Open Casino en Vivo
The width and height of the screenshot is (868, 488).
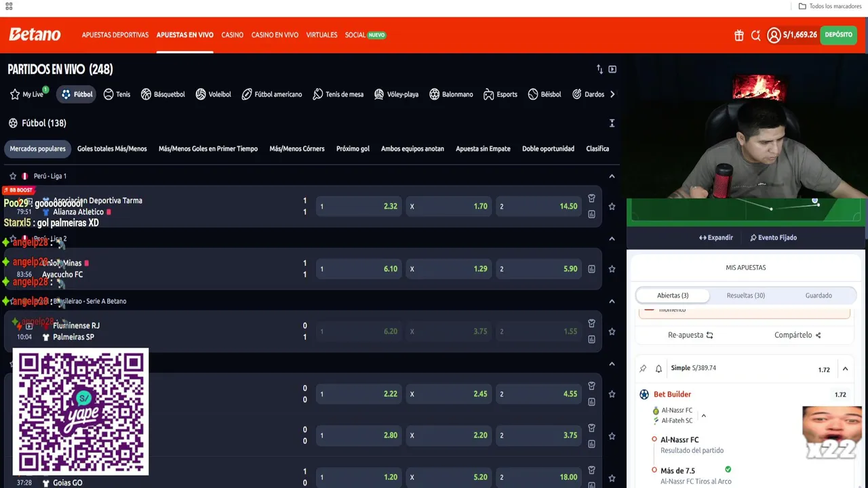275,35
